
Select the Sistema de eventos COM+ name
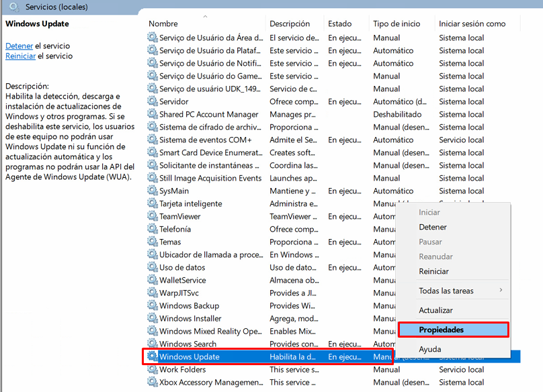(x=206, y=140)
